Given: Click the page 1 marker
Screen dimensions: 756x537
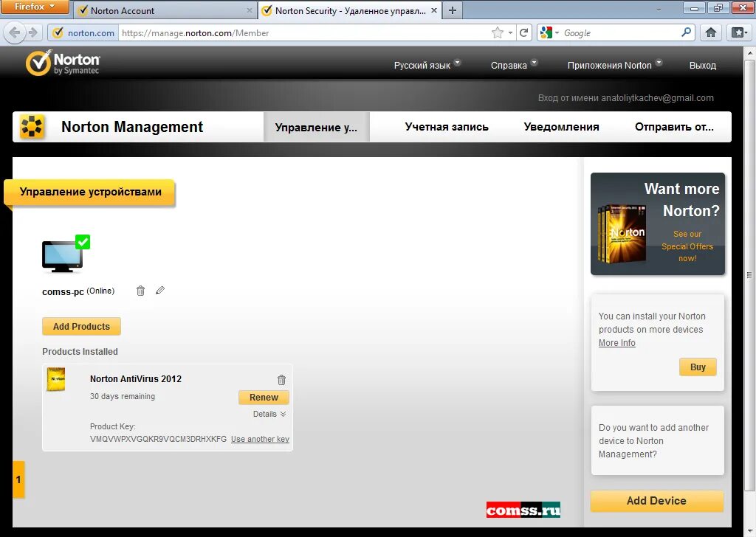Looking at the screenshot, I should [18, 479].
